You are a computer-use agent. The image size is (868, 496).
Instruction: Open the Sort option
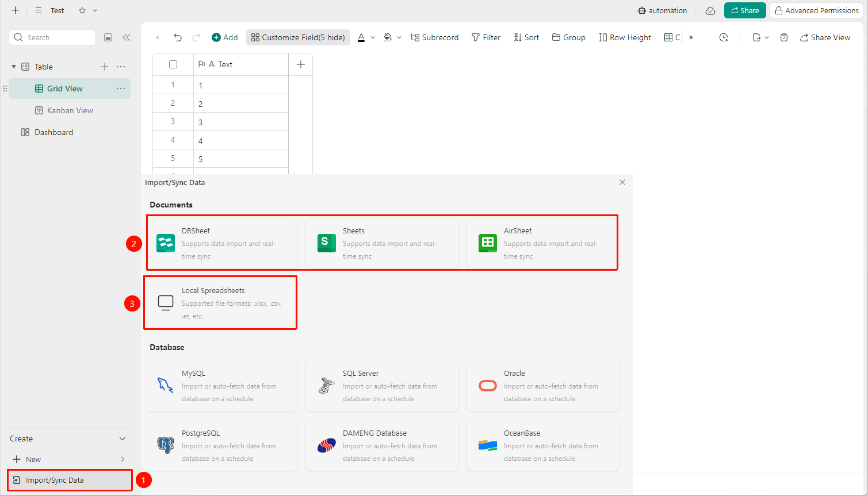(526, 37)
